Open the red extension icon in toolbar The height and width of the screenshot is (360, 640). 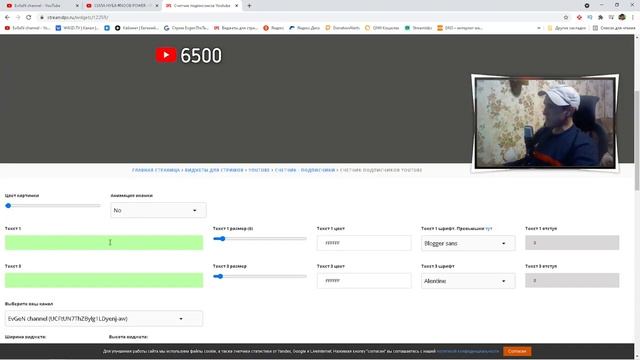tap(579, 18)
